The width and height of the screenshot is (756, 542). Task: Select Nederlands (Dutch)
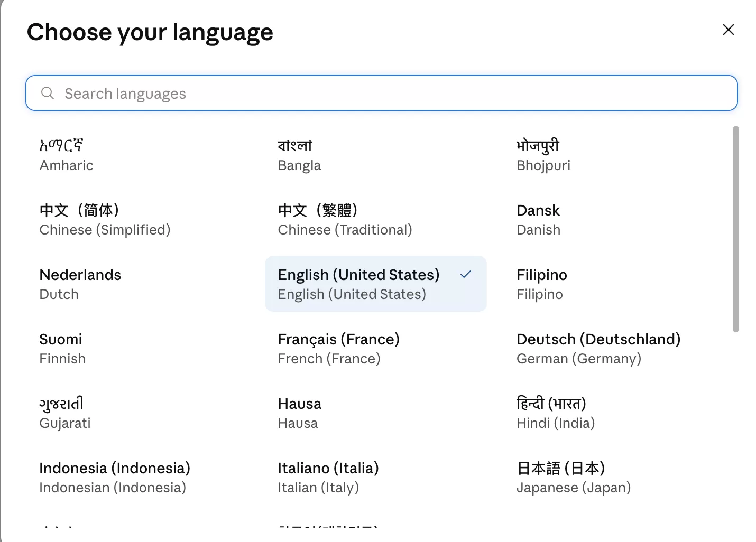point(137,284)
